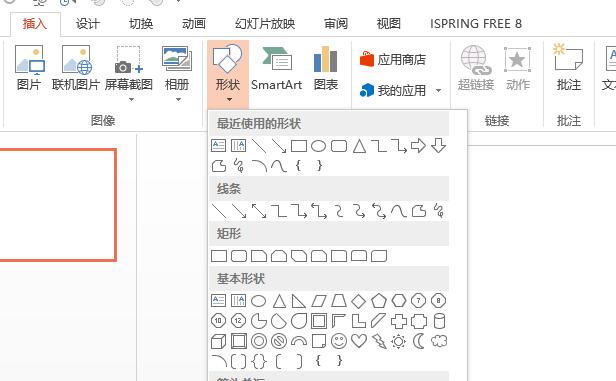Select the decagon labeled 10

tap(218, 321)
